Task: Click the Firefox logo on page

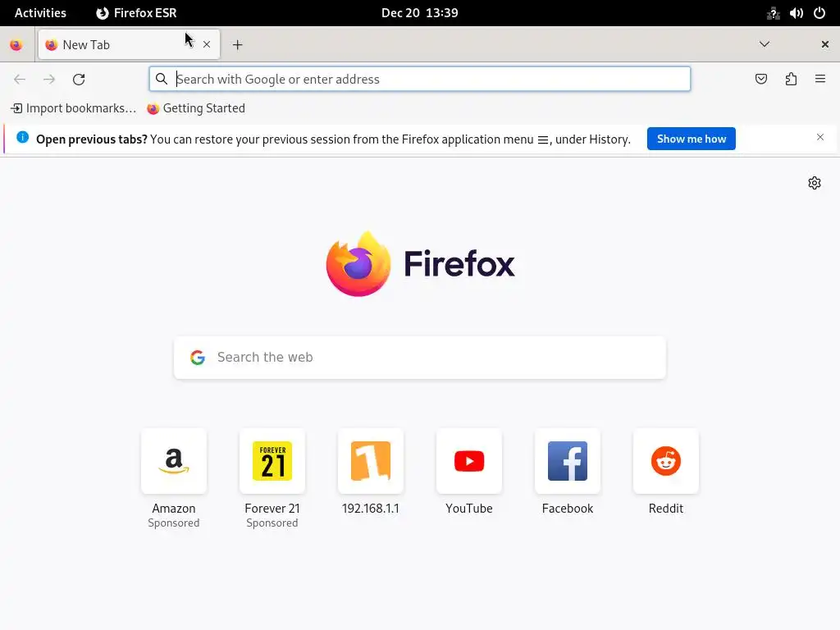Action: [420, 264]
